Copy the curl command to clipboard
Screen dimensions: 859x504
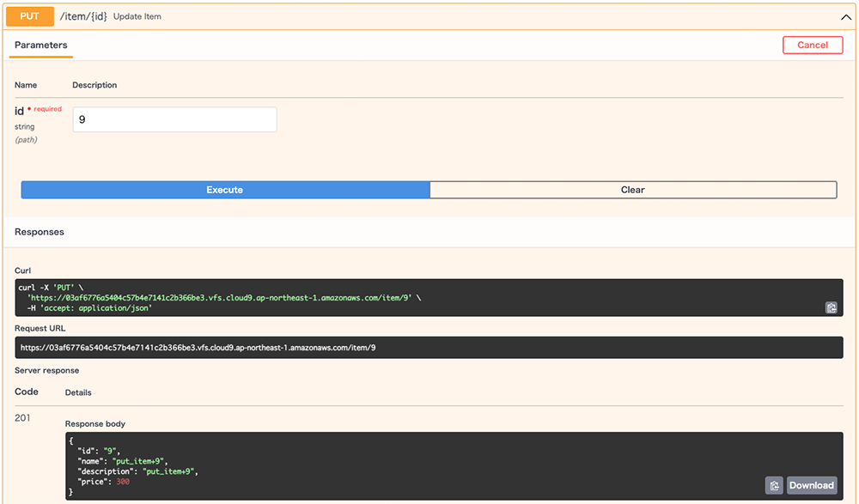pos(831,307)
